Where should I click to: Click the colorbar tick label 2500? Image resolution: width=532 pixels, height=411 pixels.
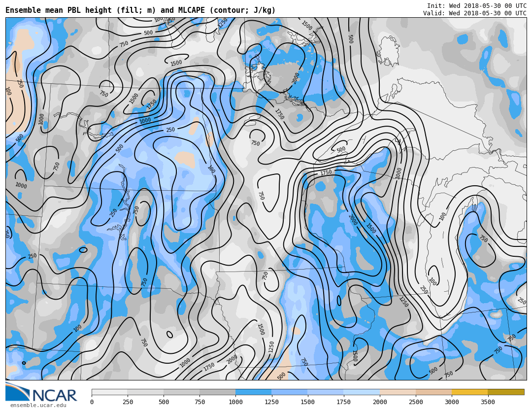[x=416, y=402]
